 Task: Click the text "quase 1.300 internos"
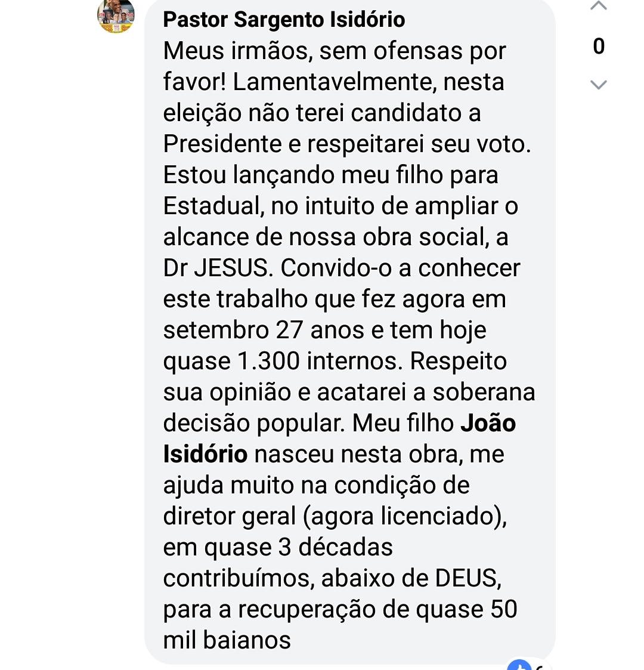[x=283, y=361]
